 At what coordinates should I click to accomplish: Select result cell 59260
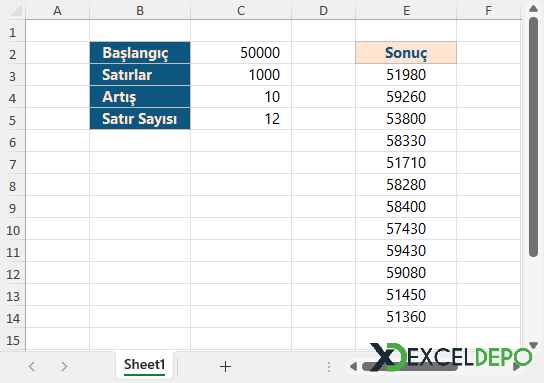click(x=406, y=97)
